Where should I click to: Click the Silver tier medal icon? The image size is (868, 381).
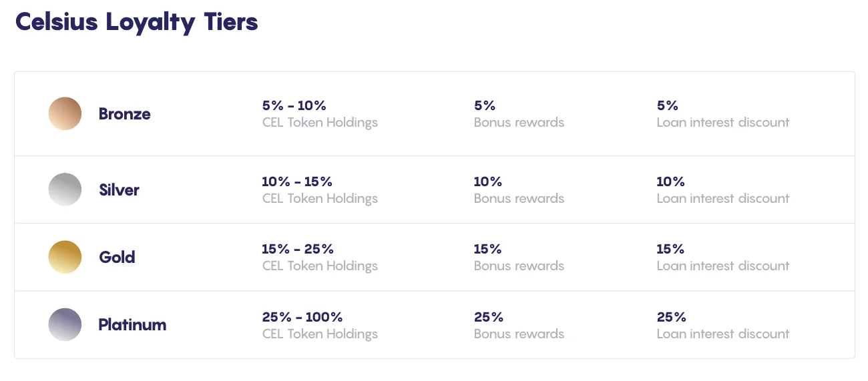tap(65, 189)
